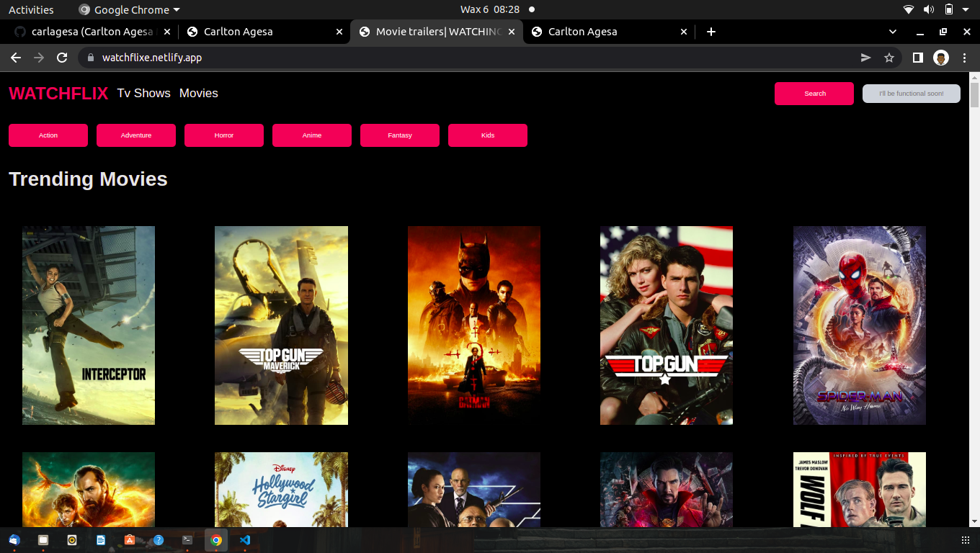Open the volume indicator in top bar
The height and width of the screenshot is (553, 980).
click(x=929, y=9)
